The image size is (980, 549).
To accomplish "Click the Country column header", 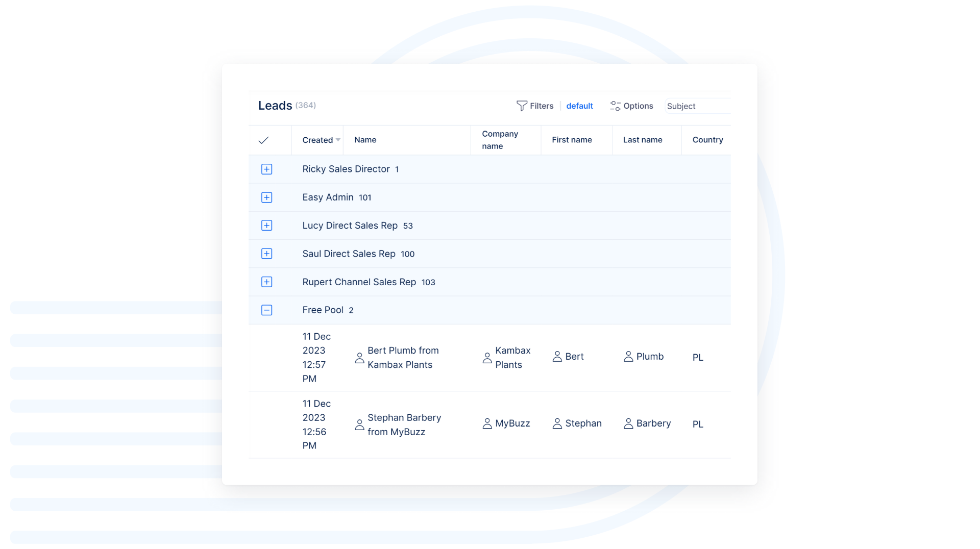I will 707,140.
